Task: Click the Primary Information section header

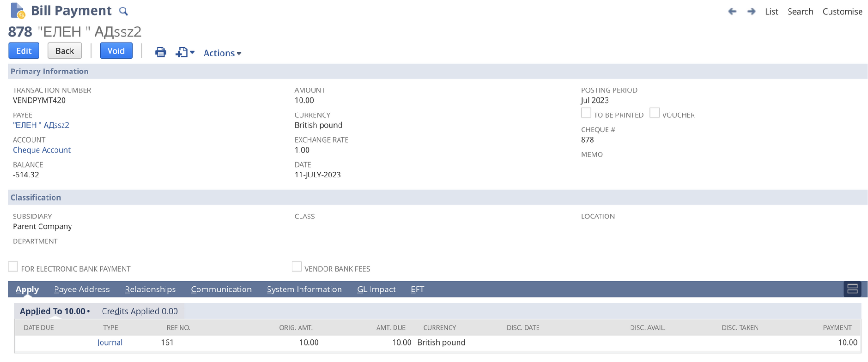Action: (x=438, y=71)
